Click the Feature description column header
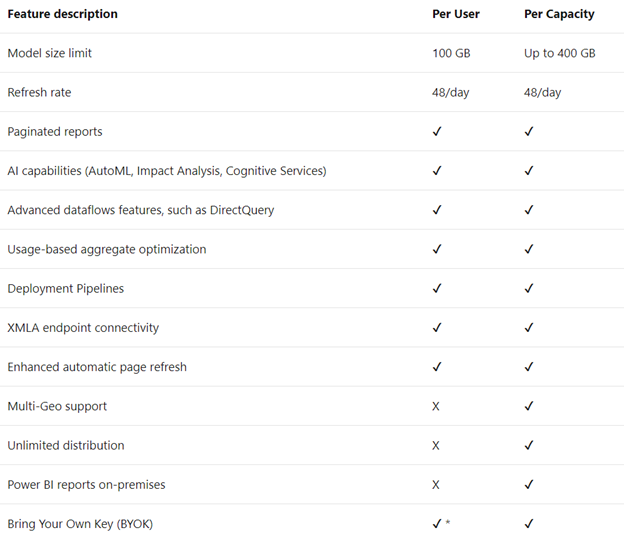 click(62, 14)
